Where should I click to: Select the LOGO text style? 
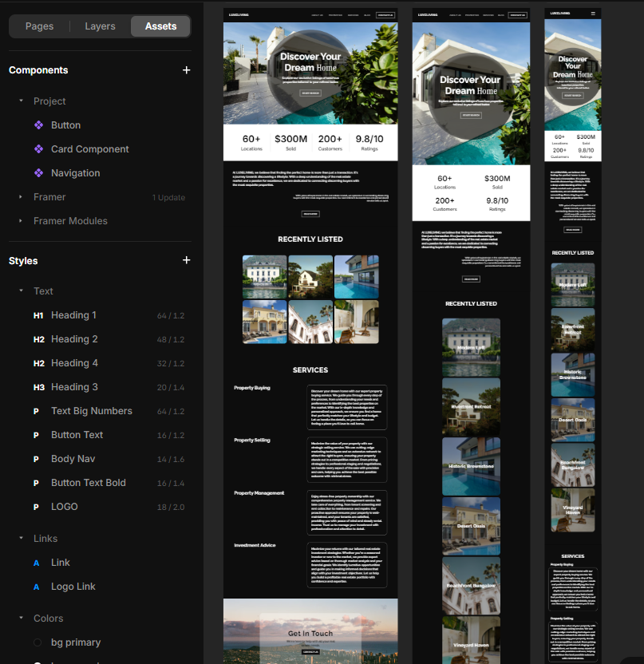(x=100, y=507)
